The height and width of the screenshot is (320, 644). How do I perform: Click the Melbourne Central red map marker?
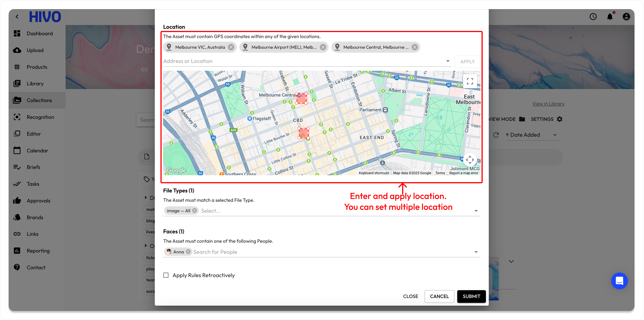pyautogui.click(x=301, y=98)
